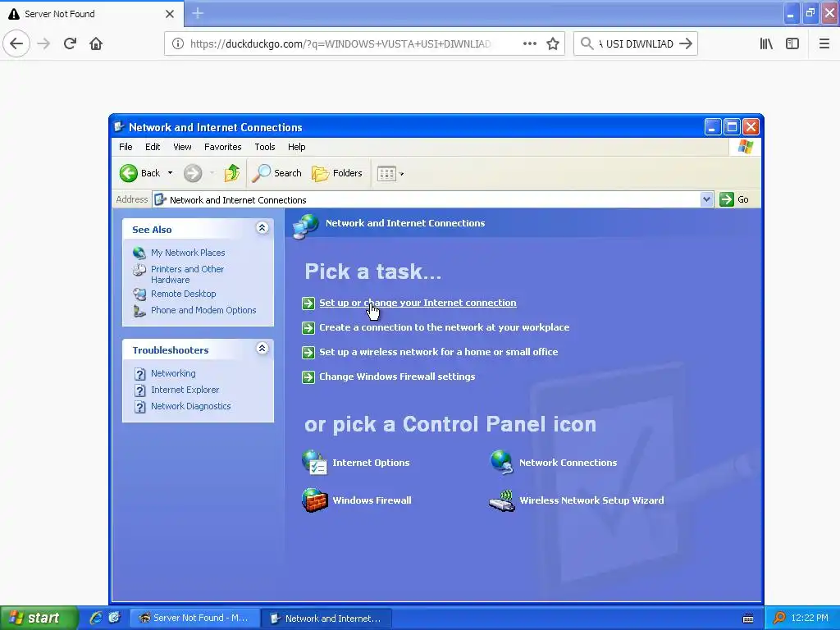The image size is (840, 630).
Task: Open the Tools menu
Action: click(x=265, y=147)
